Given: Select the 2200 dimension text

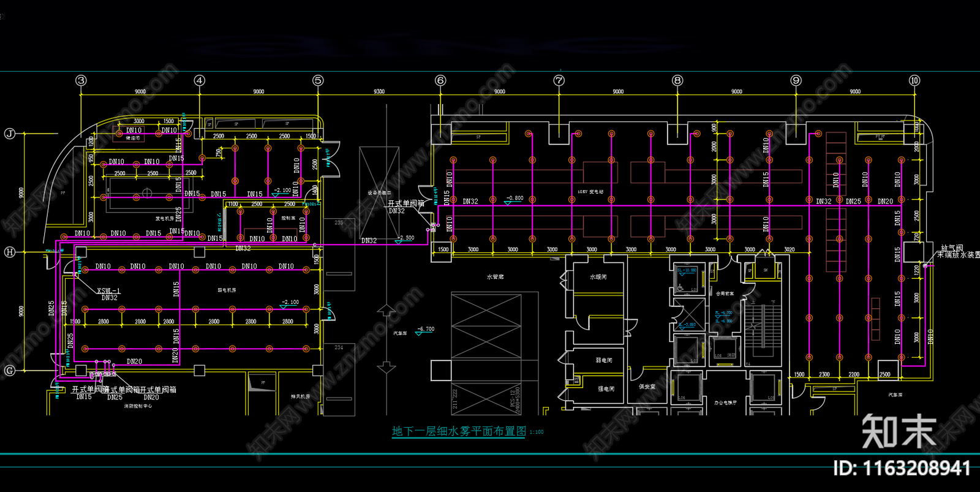Looking at the screenshot, I should [854, 374].
